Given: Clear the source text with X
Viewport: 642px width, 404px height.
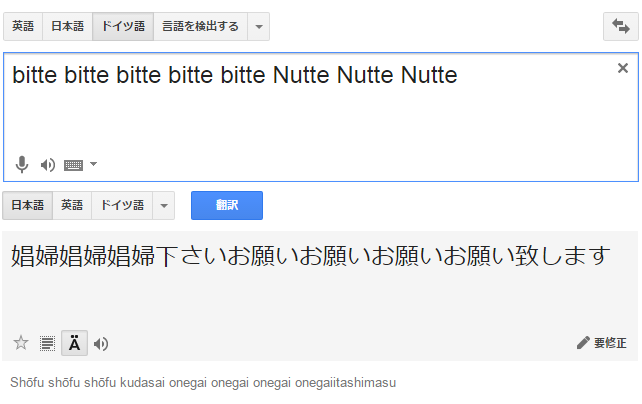Looking at the screenshot, I should [x=623, y=68].
